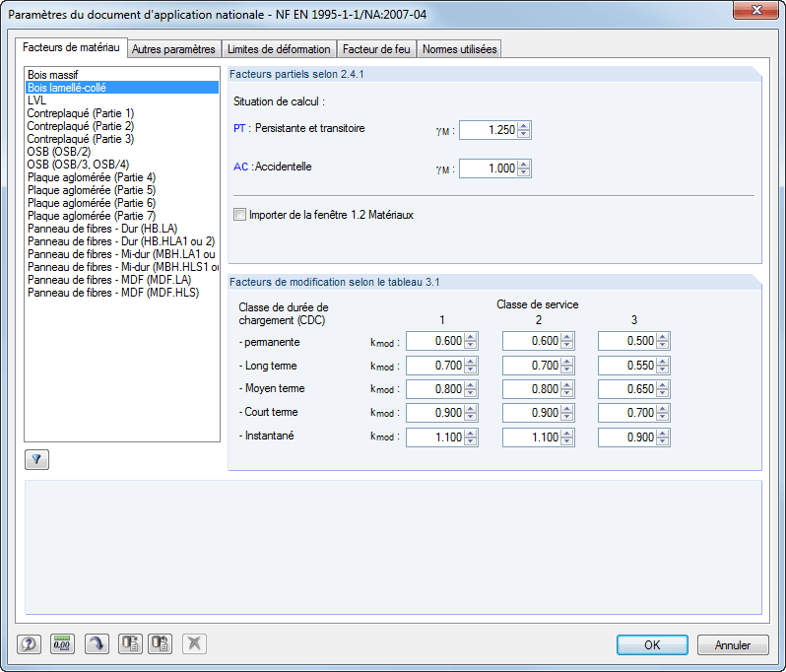Click the blue arrow reset-to-default icon
Screen dimensions: 786x672
coord(97,643)
